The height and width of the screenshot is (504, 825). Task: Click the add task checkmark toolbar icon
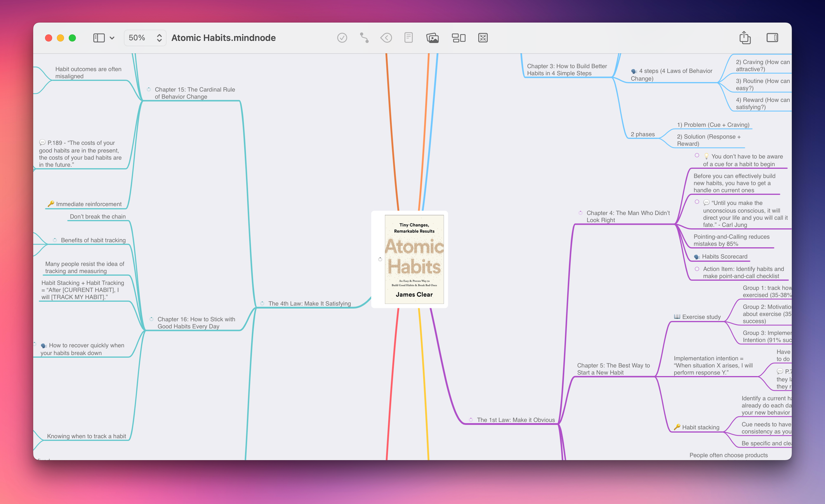coord(342,38)
